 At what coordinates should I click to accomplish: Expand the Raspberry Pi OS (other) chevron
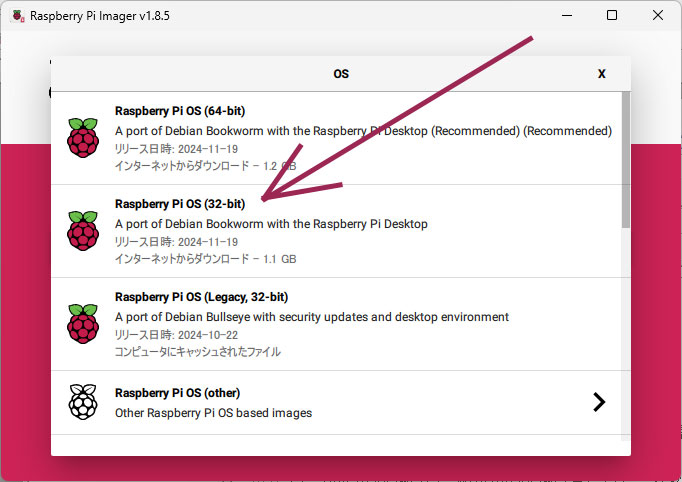click(599, 402)
